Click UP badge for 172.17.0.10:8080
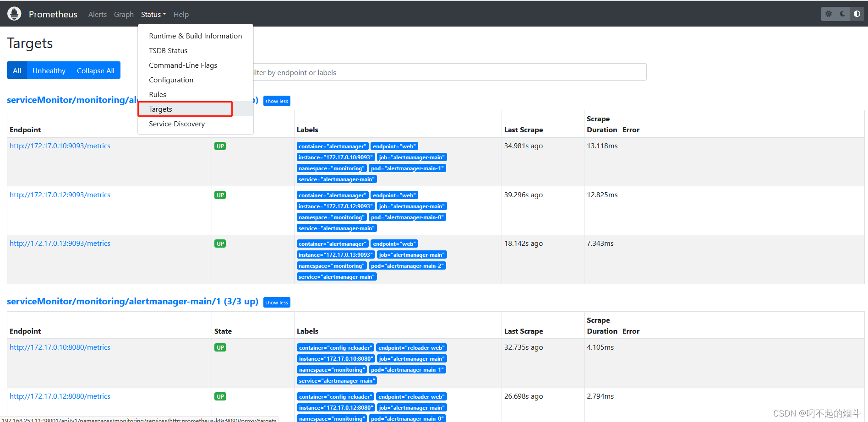The height and width of the screenshot is (422, 868). pyautogui.click(x=220, y=347)
